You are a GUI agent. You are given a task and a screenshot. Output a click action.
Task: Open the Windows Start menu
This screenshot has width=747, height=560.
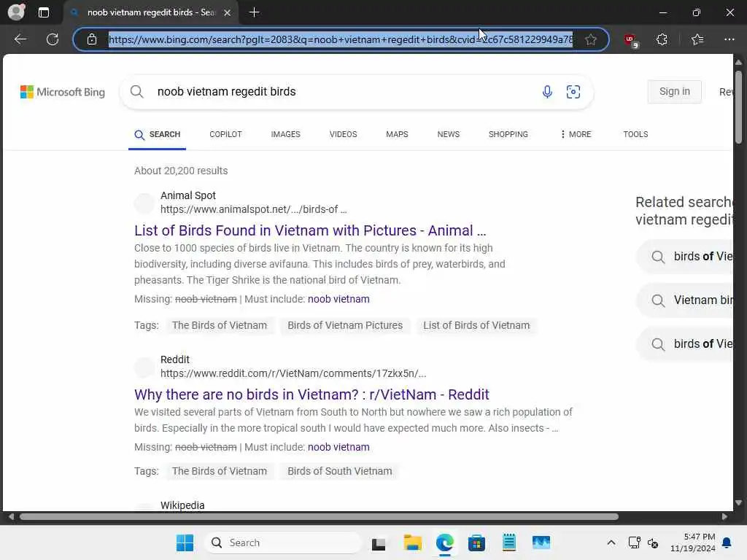(185, 542)
